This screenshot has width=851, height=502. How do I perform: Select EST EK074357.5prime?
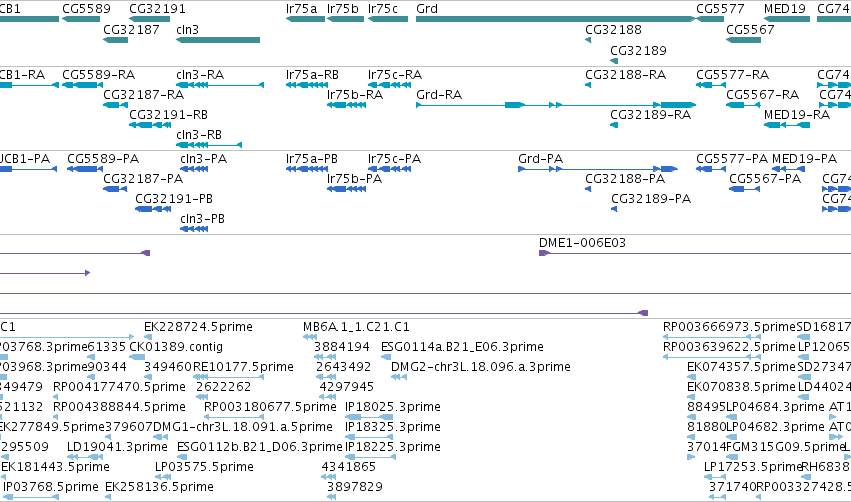[691, 377]
